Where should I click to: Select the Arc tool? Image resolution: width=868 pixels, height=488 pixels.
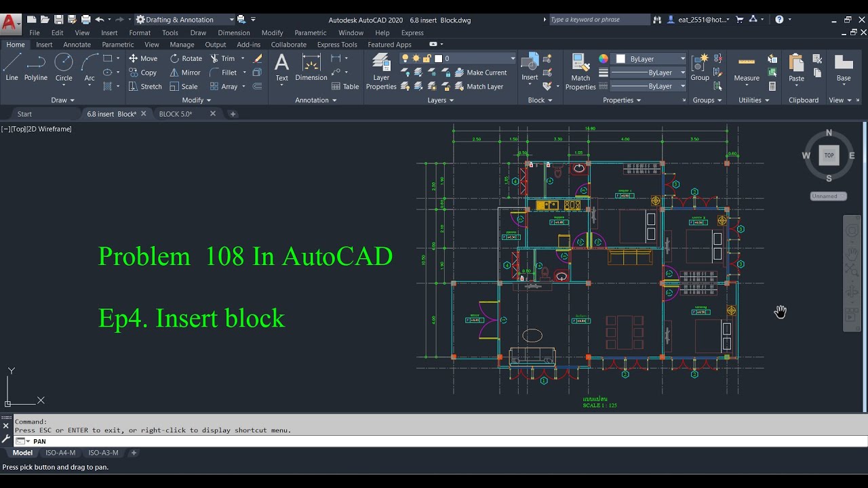tap(90, 68)
